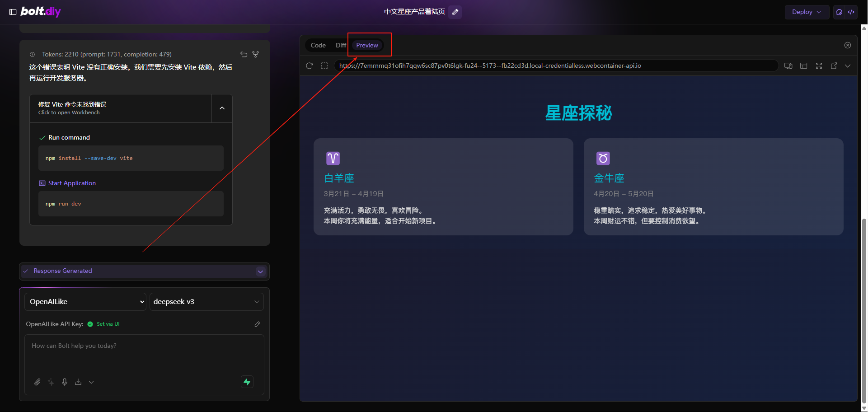Click the Start Application action label
Screen dimensions: 868x412
coord(72,183)
